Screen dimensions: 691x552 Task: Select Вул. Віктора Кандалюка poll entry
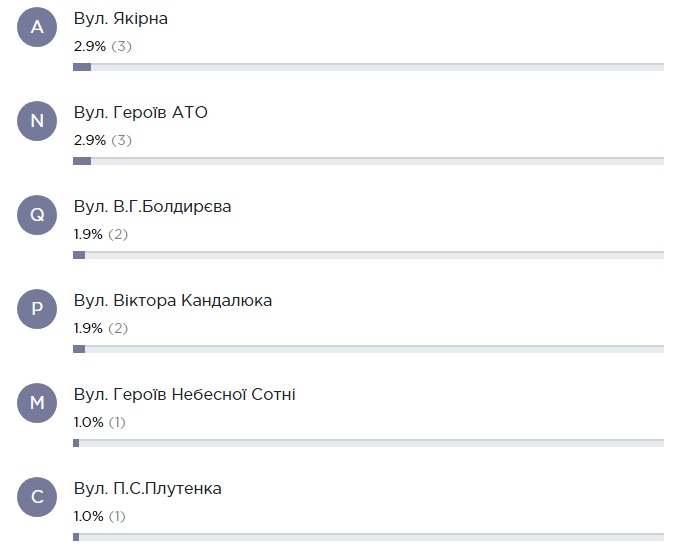coord(173,300)
